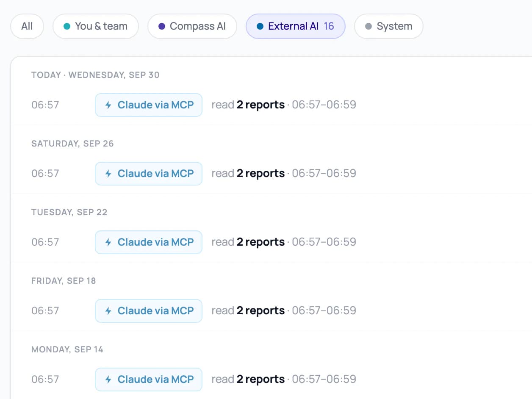
Task: Click the 06:57–06:59 range in Sep 18 entry
Action: pyautogui.click(x=324, y=310)
